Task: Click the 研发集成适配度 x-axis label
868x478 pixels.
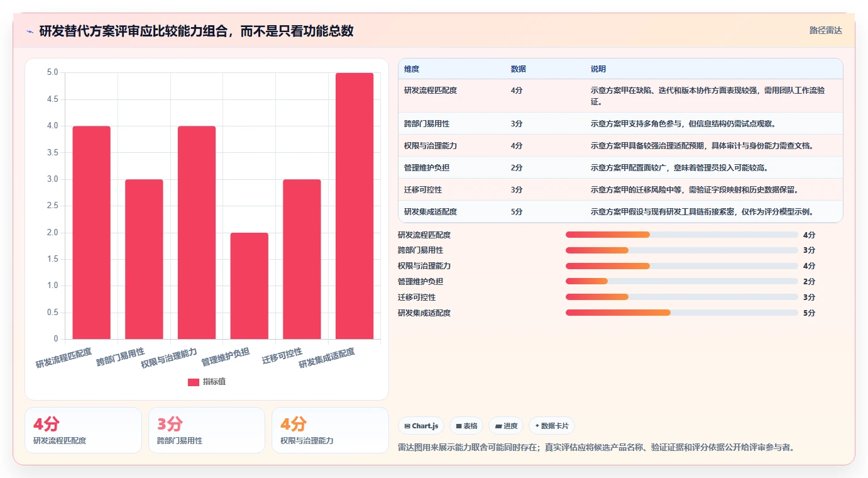Action: tap(326, 358)
